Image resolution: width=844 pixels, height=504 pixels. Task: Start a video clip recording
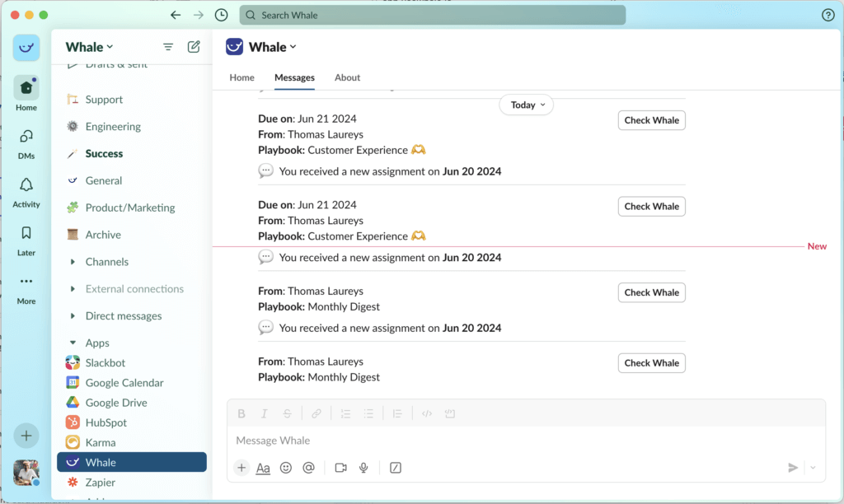pos(340,468)
